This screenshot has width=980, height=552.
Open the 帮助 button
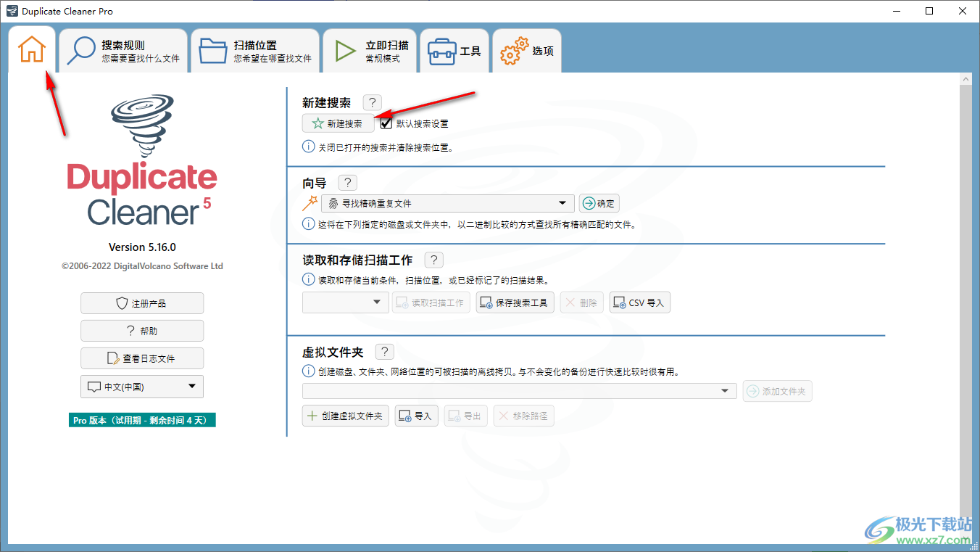(142, 331)
